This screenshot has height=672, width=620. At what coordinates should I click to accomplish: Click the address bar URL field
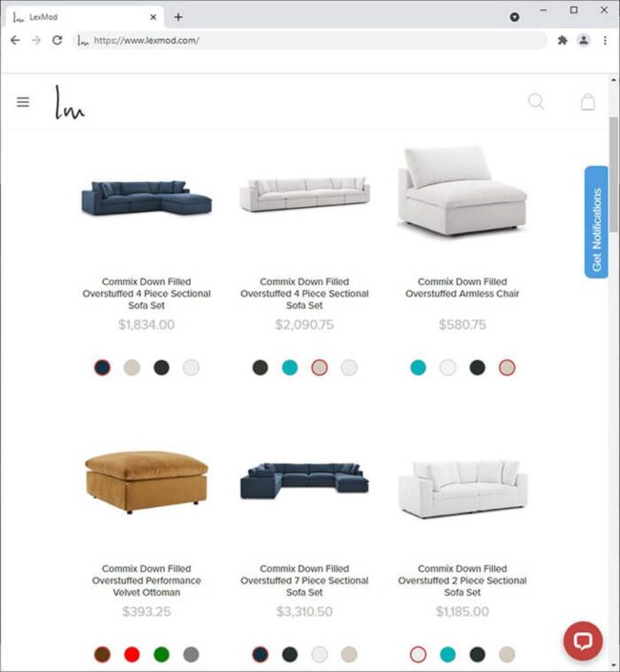310,40
